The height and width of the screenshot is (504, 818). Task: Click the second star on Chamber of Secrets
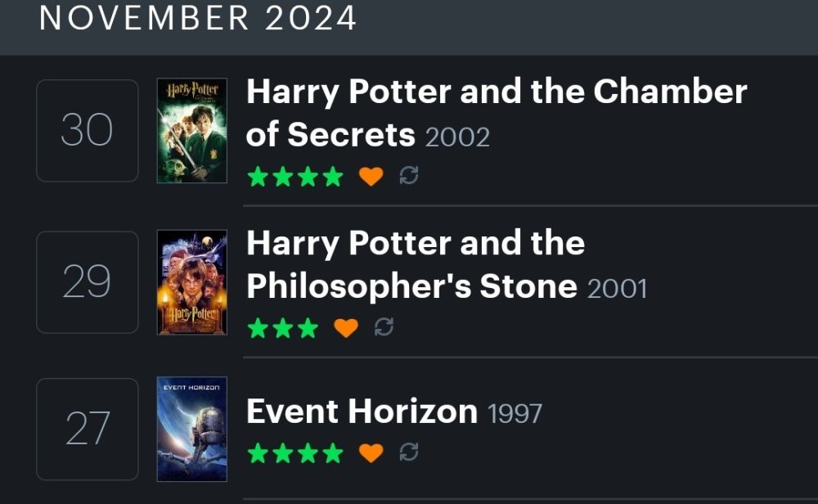(x=282, y=175)
